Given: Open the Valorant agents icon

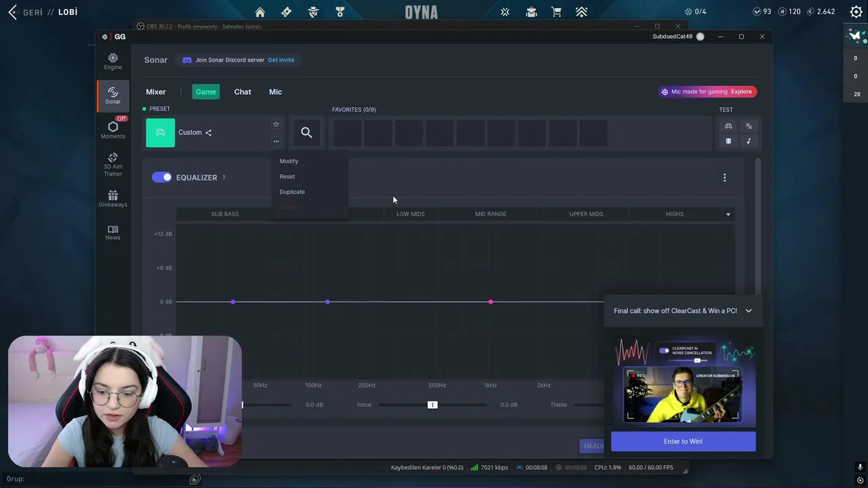Looking at the screenshot, I should 313,12.
